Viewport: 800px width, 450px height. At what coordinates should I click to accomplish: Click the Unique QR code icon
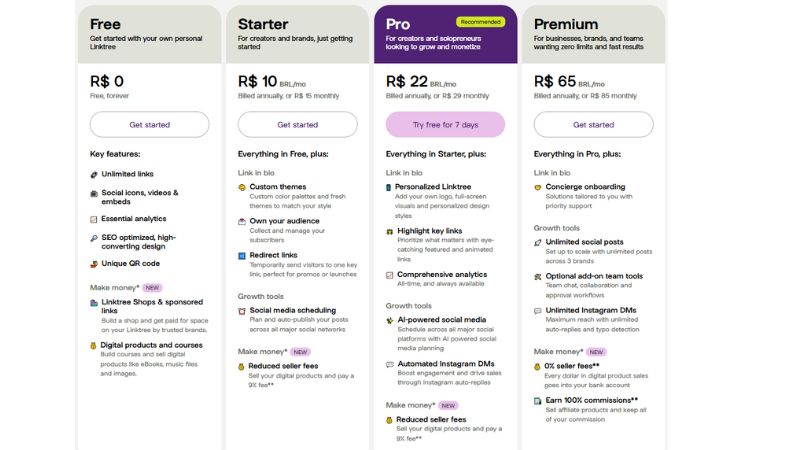click(x=94, y=264)
